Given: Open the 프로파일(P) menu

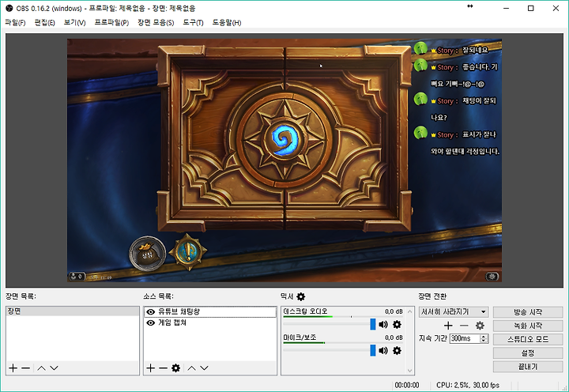Looking at the screenshot, I should tap(111, 22).
